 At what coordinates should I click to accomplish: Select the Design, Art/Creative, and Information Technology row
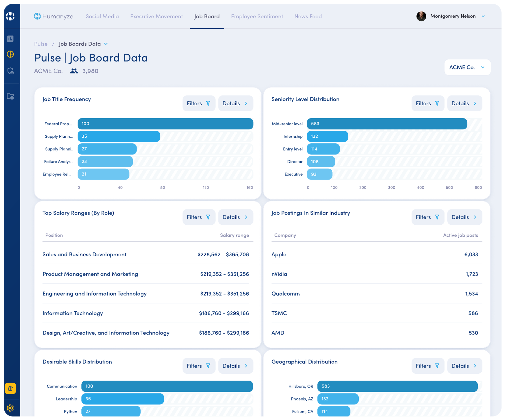coord(146,333)
